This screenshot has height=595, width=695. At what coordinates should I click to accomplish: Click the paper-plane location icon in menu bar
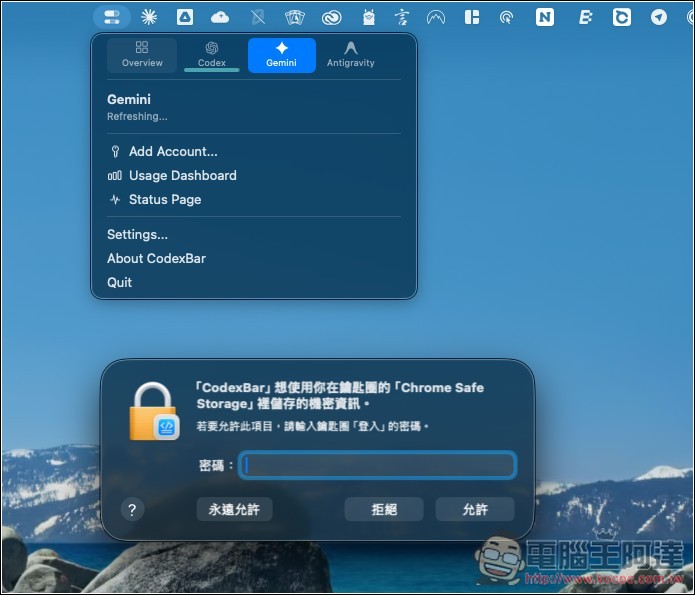658,17
